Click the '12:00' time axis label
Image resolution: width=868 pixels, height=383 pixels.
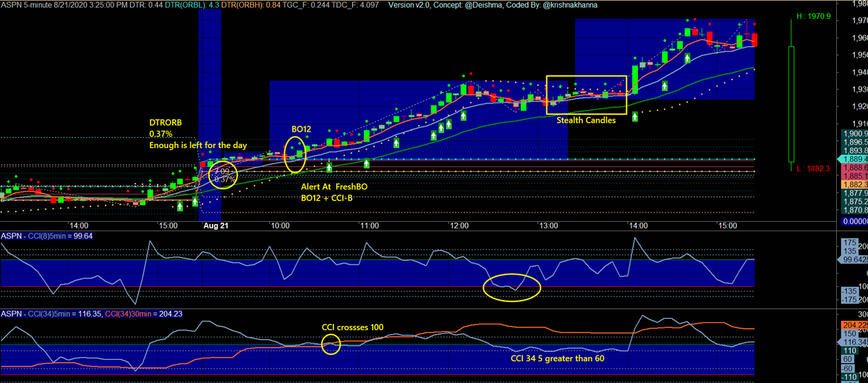[459, 226]
